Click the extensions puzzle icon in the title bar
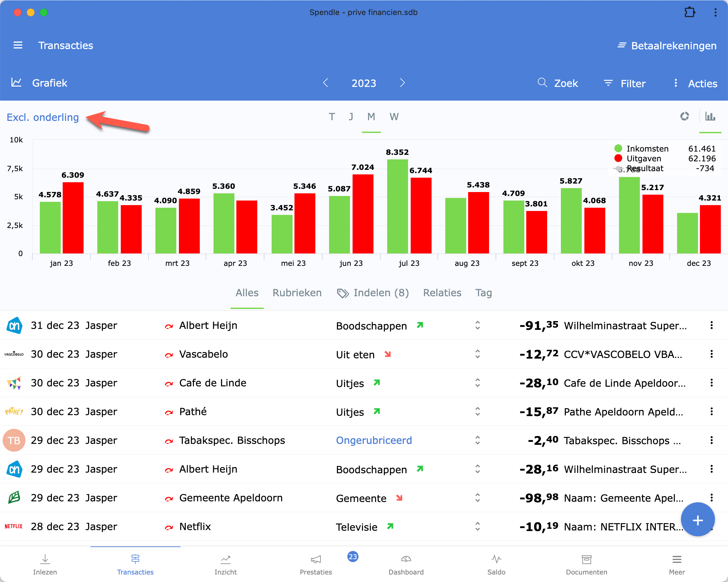The width and height of the screenshot is (728, 582). (689, 12)
